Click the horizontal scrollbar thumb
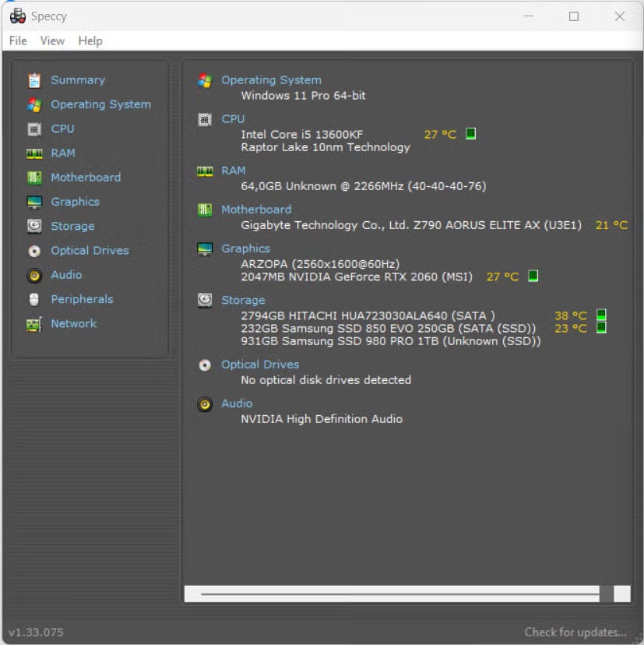This screenshot has width=644, height=645. (x=607, y=594)
